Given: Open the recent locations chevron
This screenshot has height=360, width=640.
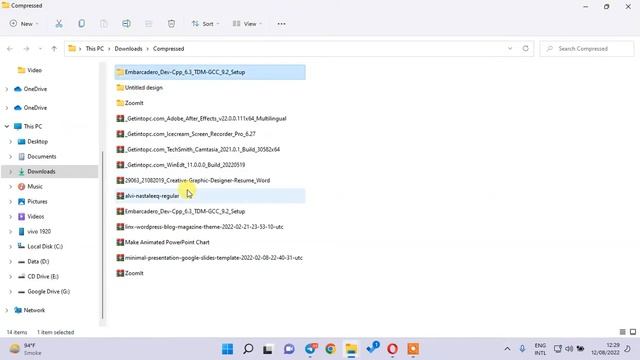Looking at the screenshot, I should tap(40, 49).
